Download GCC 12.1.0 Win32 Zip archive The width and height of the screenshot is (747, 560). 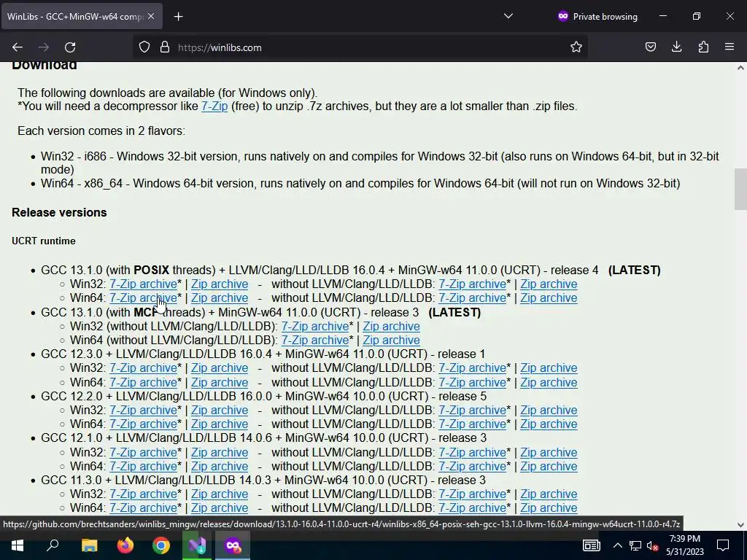tap(220, 452)
